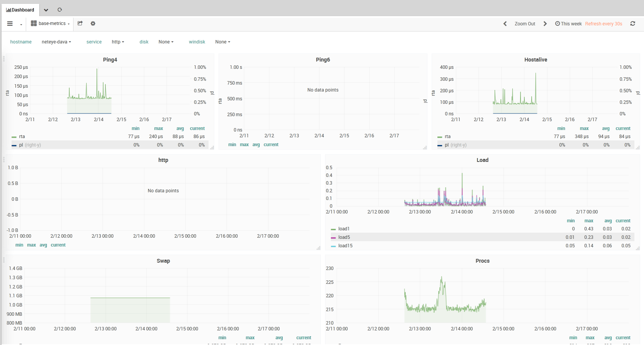Toggle load15 series visibility in Load legend
Screen dimensions: 644x345
pos(345,246)
